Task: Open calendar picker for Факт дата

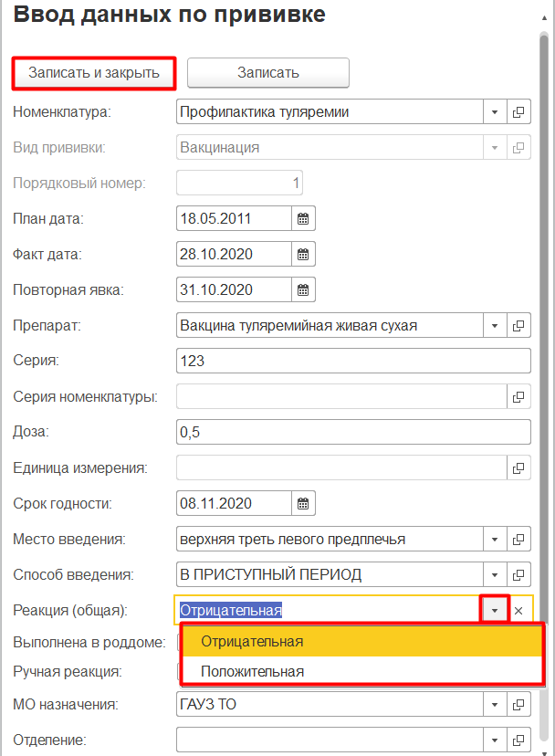Action: (x=304, y=255)
